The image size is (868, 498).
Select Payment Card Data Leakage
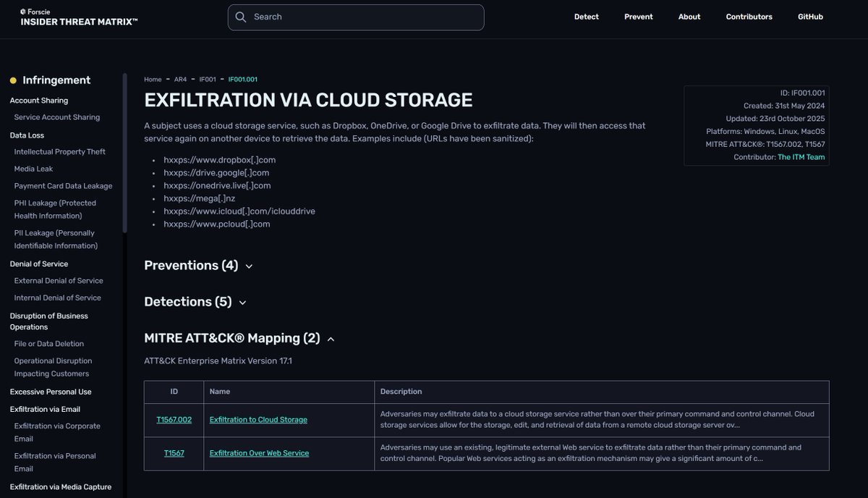coord(64,186)
